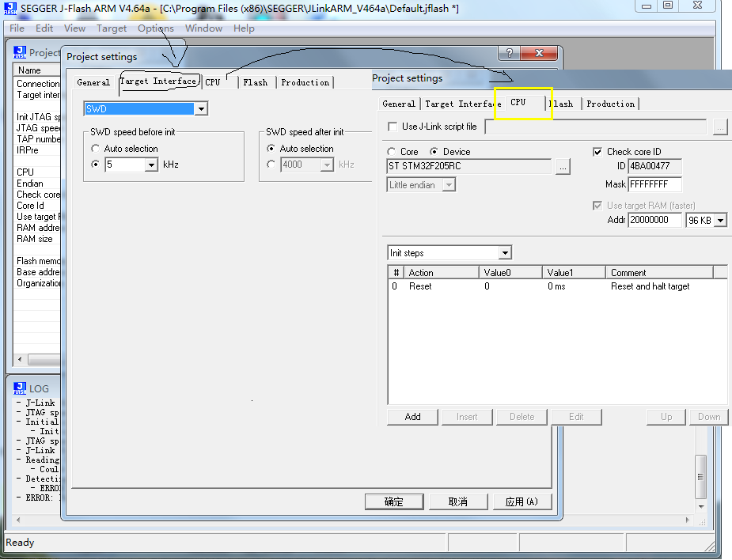Click Project panel left scroll arrow
732x560 pixels.
coord(20,359)
